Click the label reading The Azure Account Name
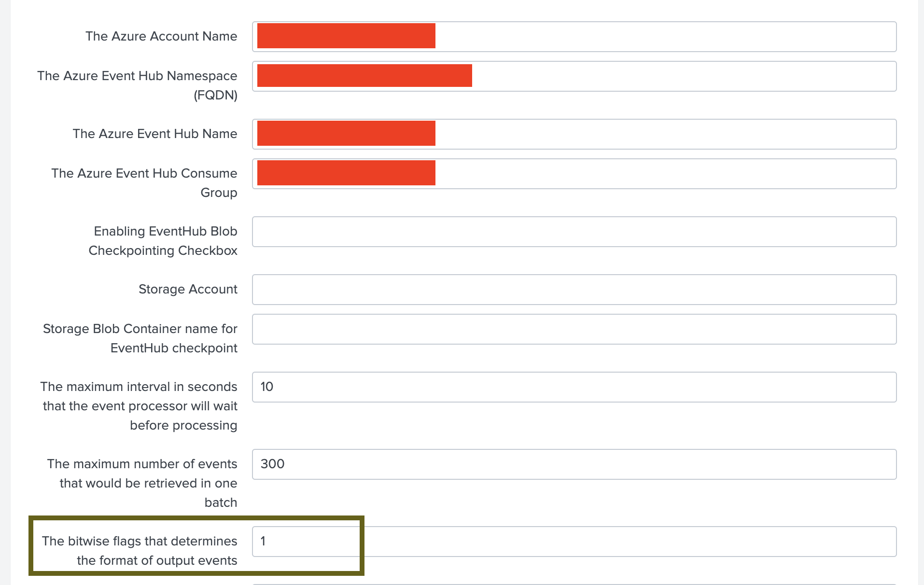The height and width of the screenshot is (585, 924). pyautogui.click(x=161, y=36)
